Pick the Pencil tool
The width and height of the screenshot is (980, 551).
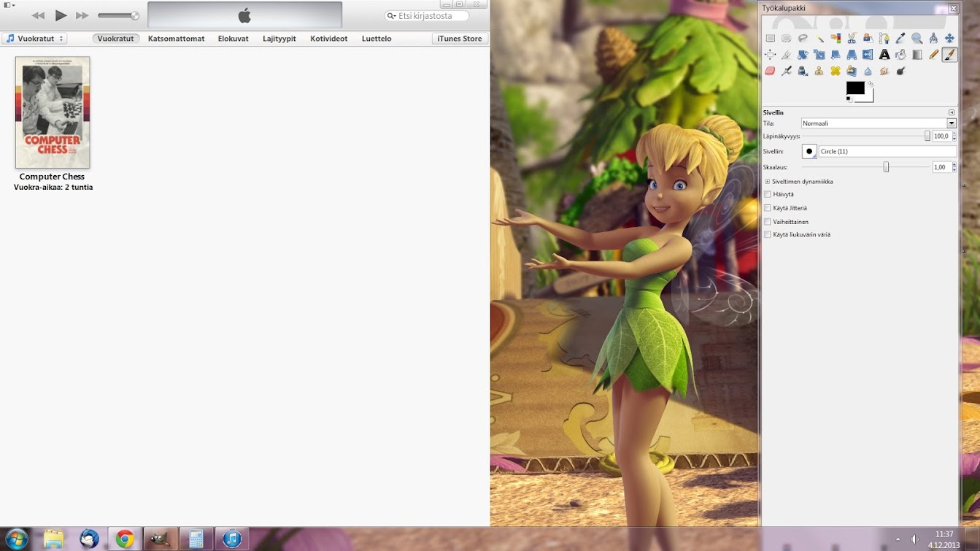933,55
